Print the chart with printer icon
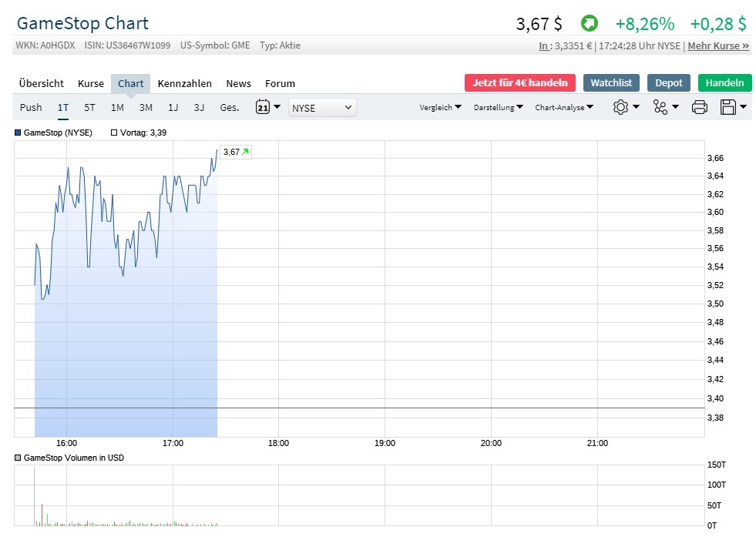756x537 pixels. click(700, 107)
